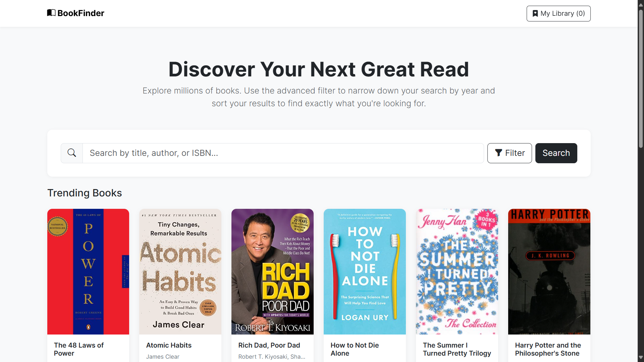This screenshot has height=362, width=644.
Task: View The Summer I Turned Pretty cover
Action: click(x=457, y=271)
